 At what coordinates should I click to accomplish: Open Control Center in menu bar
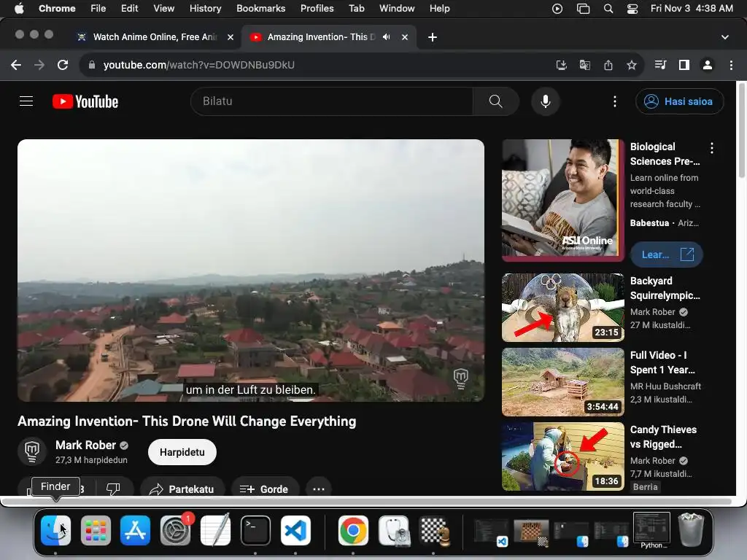tap(632, 9)
